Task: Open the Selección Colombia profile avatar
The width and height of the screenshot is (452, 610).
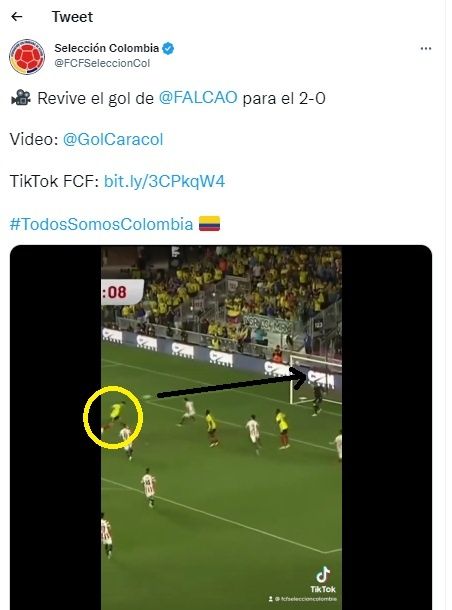Action: [27, 56]
